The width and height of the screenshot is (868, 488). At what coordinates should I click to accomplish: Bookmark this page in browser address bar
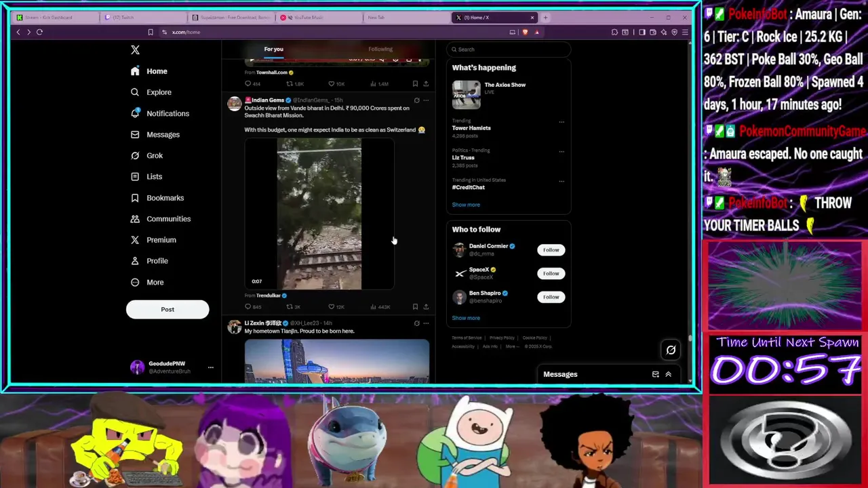tap(151, 32)
